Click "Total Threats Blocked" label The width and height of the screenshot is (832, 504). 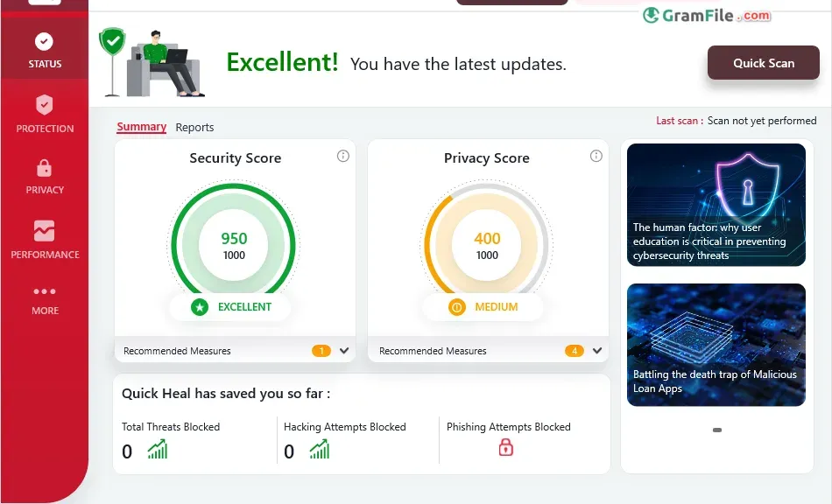171,427
